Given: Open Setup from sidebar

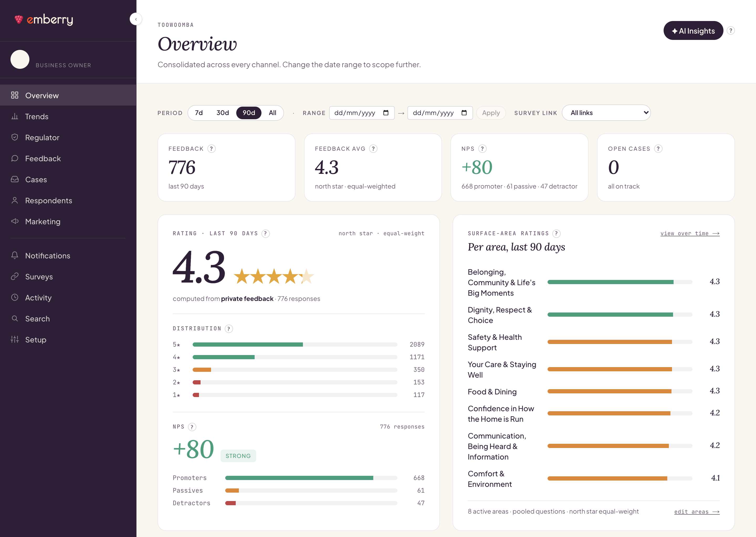Looking at the screenshot, I should tap(68, 339).
